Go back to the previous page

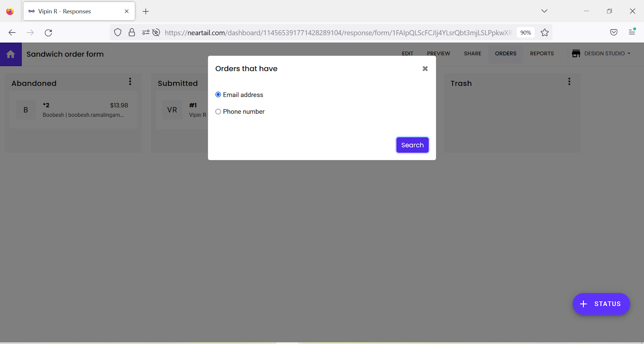click(x=12, y=33)
